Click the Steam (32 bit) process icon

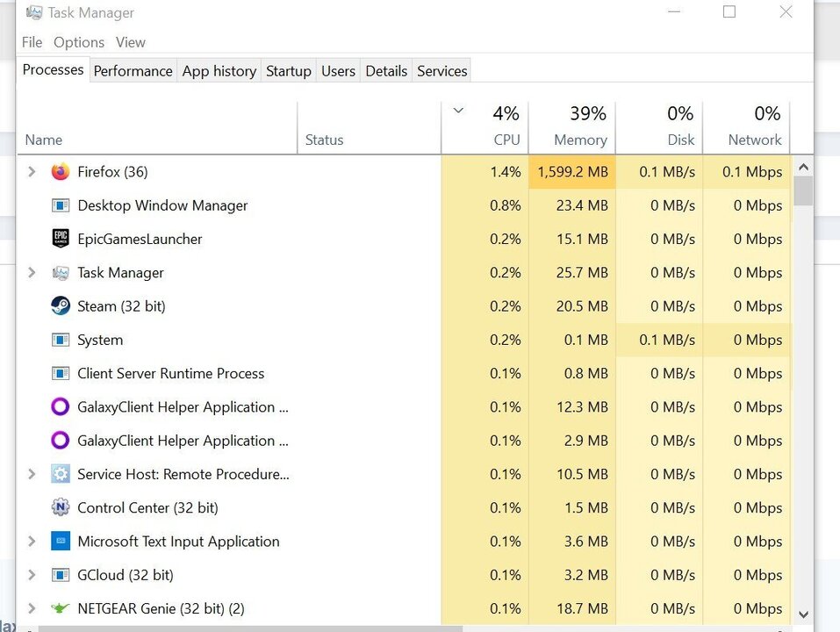pos(60,305)
